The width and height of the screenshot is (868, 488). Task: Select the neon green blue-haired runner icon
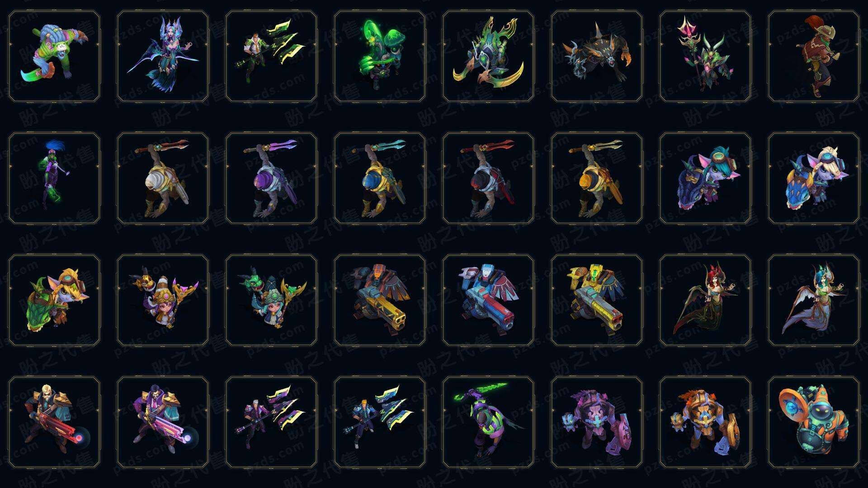(54, 178)
